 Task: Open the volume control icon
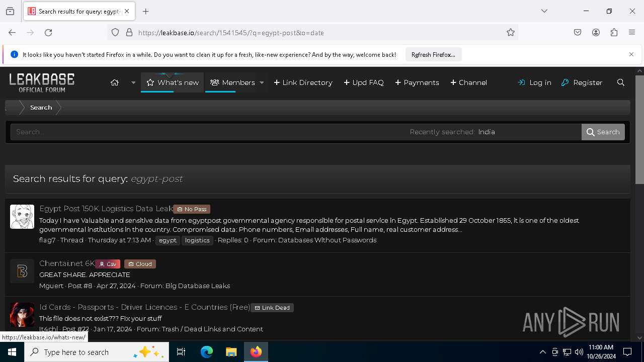[579, 352]
